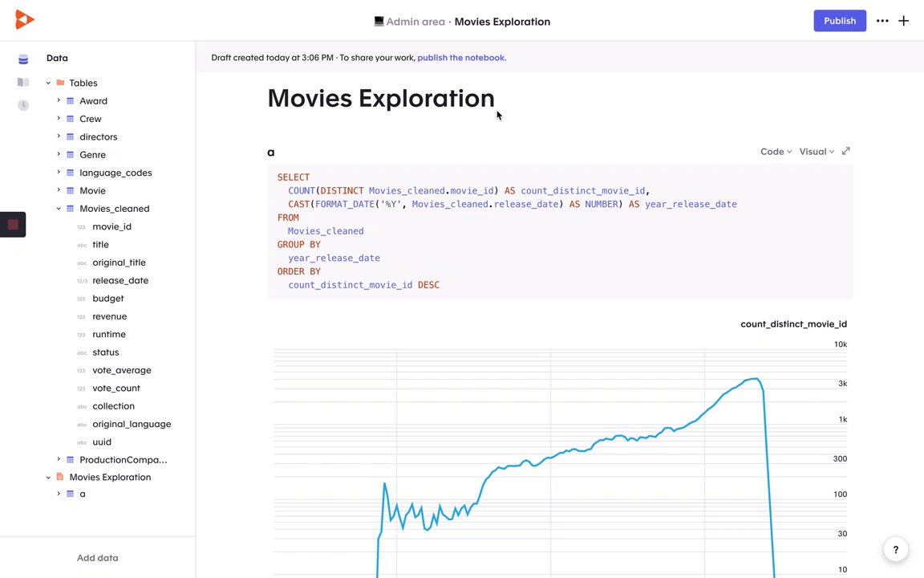This screenshot has height=578, width=924.
Task: Expand the Movie table
Action: pos(59,190)
